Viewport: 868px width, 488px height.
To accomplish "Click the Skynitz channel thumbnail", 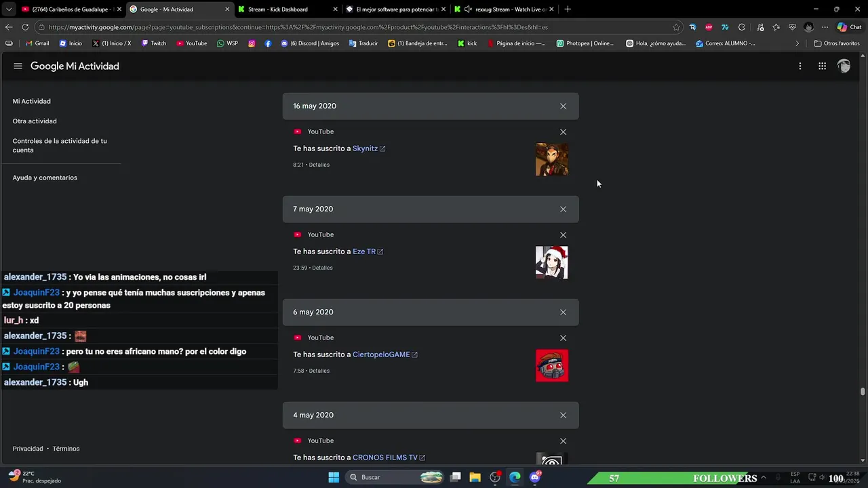I will pos(552,159).
